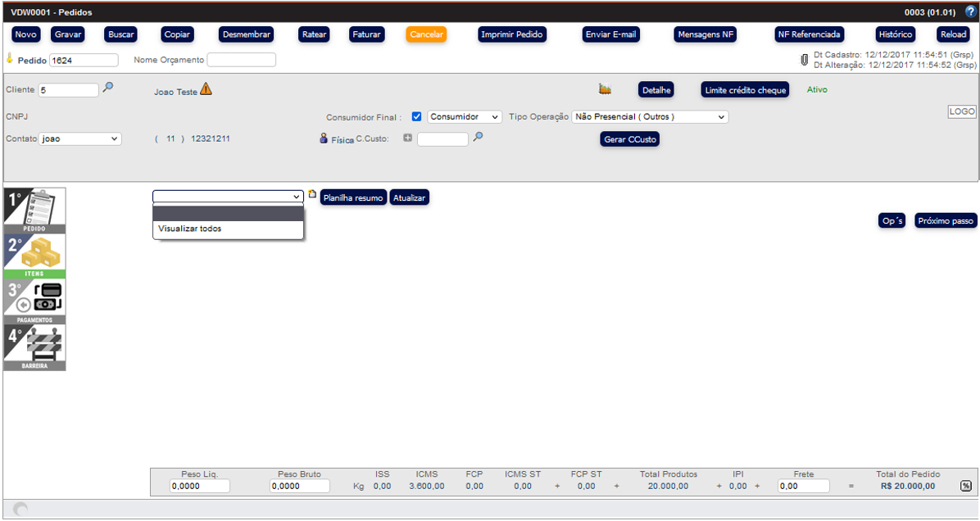The image size is (980, 521).
Task: Select 'Visualizar todos' from the list
Action: 189,229
